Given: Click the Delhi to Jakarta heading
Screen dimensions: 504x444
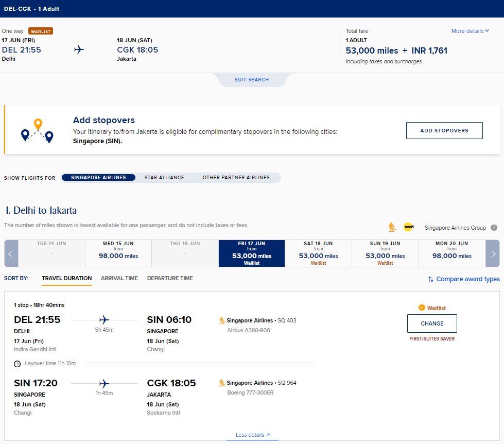Looking at the screenshot, I should tap(41, 210).
